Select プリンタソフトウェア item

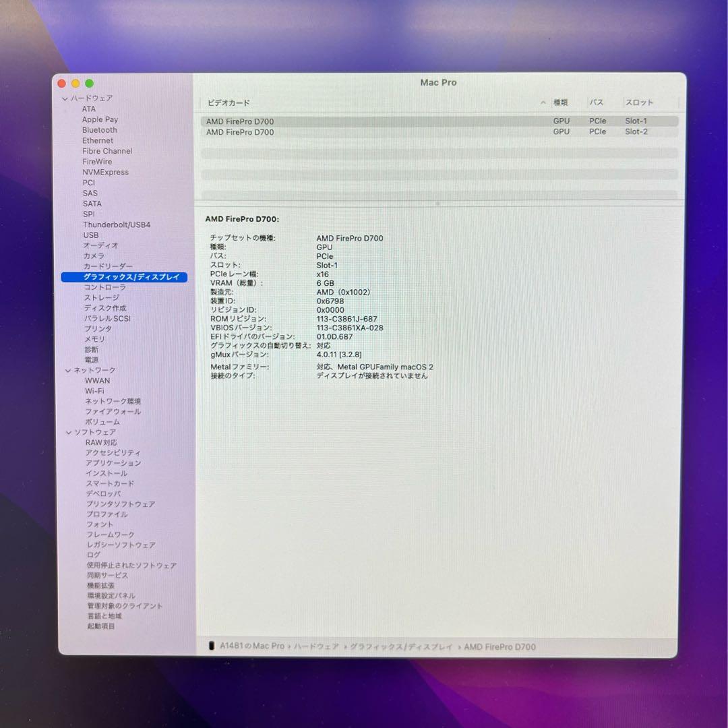[x=121, y=504]
